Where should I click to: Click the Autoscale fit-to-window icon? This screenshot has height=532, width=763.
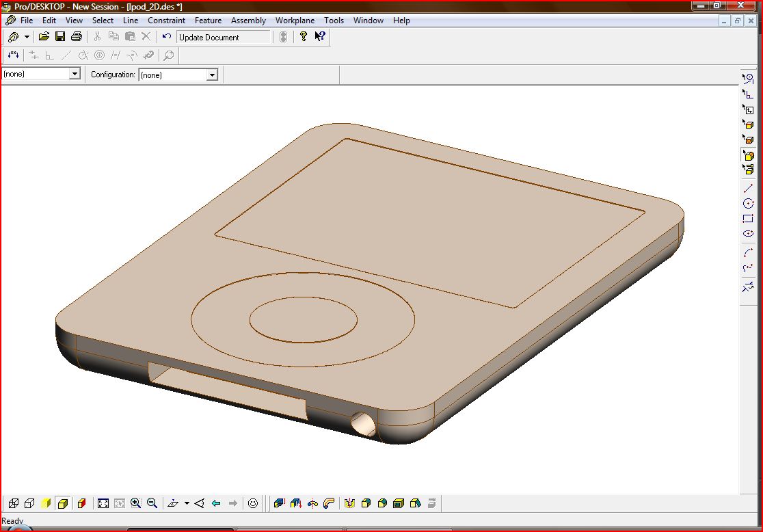click(103, 503)
